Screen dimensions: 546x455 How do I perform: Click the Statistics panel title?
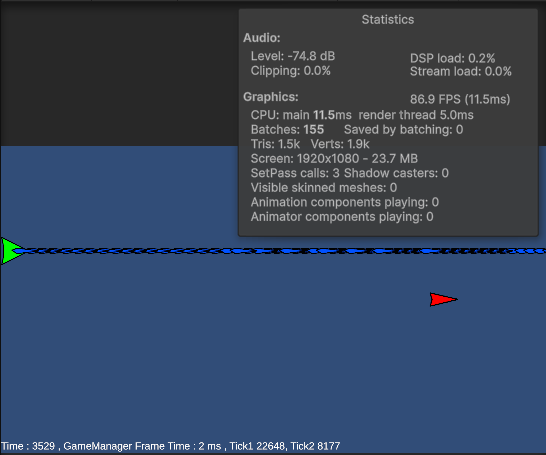[388, 19]
